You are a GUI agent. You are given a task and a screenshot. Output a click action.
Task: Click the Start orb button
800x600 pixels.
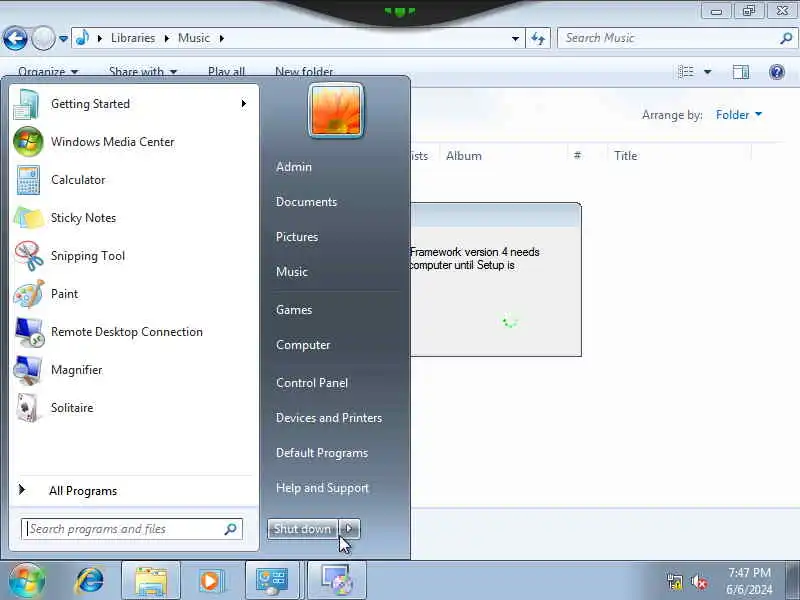(27, 581)
